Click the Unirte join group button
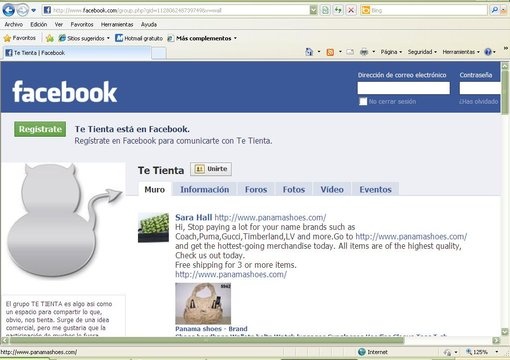Screen dimensions: 510x360 pos(211,169)
